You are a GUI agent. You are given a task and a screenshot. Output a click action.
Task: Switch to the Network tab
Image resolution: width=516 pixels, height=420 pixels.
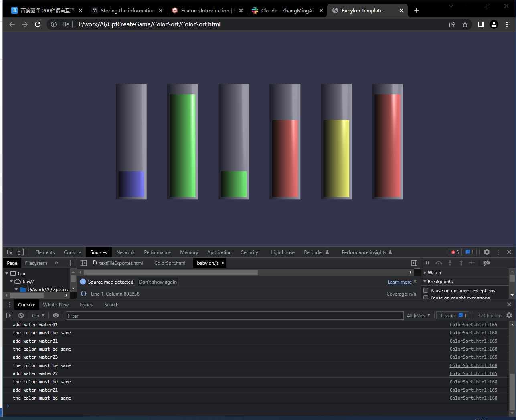tap(125, 252)
